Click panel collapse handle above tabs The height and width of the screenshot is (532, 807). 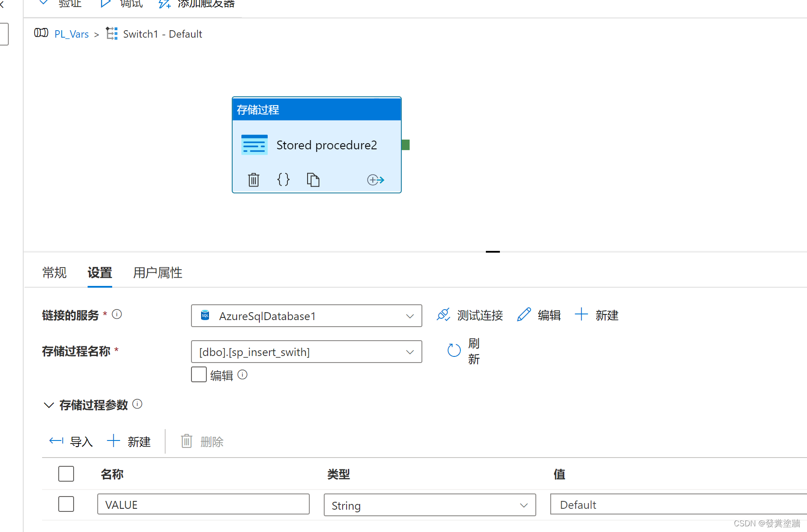click(493, 251)
